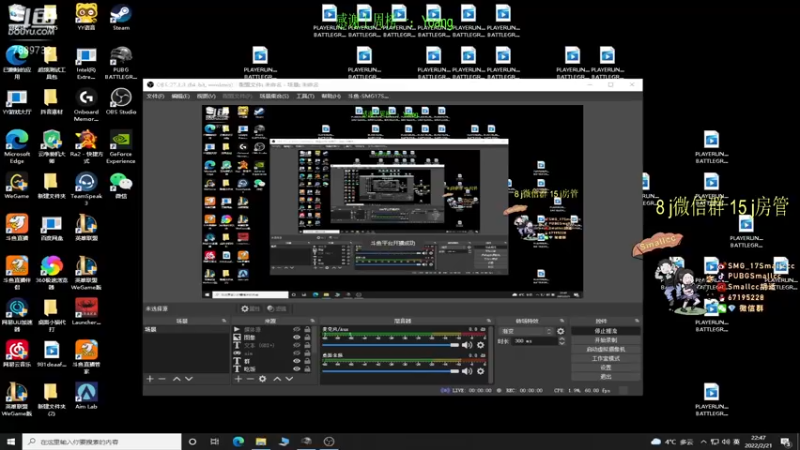Click the 桌面音频 volume slider
This screenshot has width=800, height=450.
point(391,371)
